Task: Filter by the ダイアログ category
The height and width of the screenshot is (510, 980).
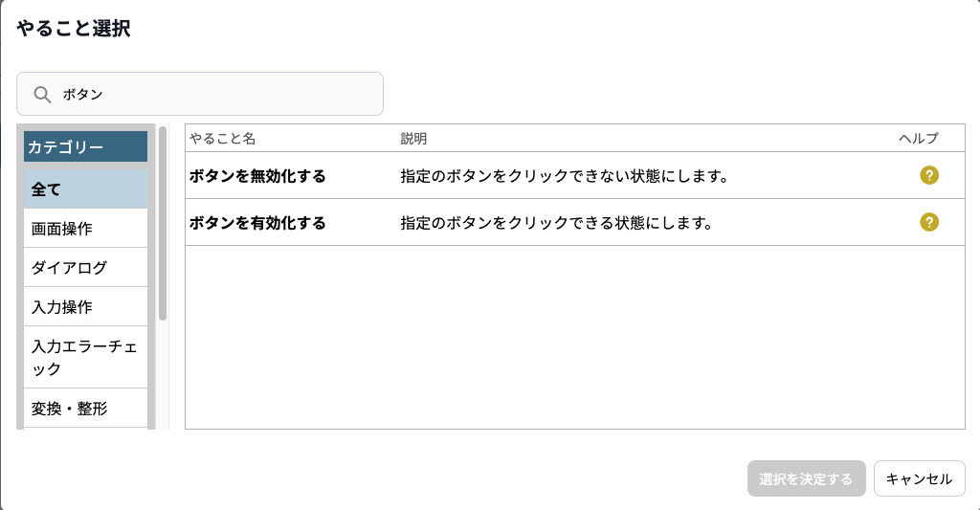Action: [x=85, y=268]
